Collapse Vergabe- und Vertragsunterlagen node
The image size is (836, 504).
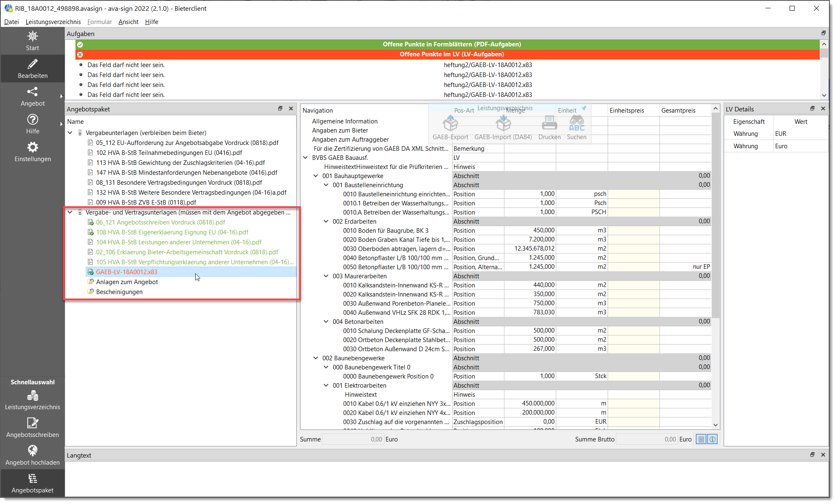[x=70, y=212]
